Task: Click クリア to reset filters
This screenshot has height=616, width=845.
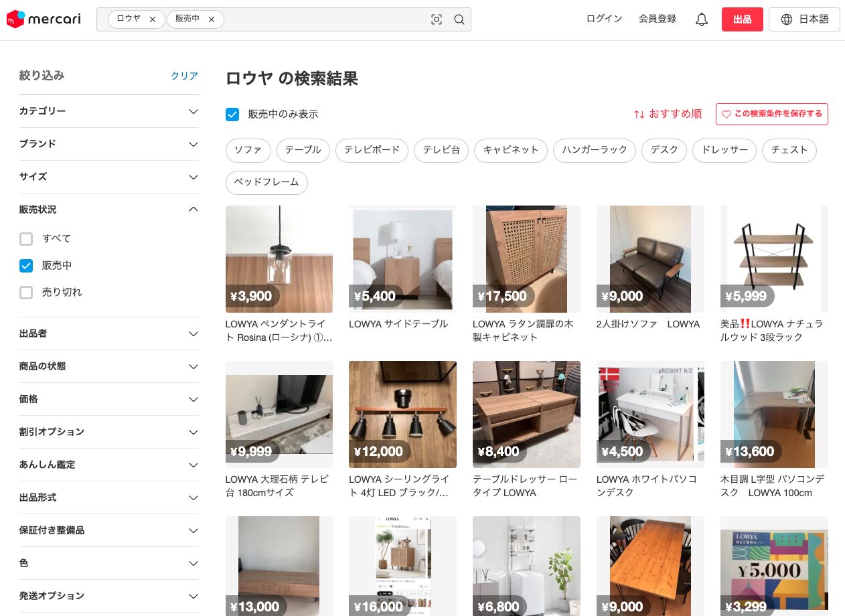Action: 184,76
